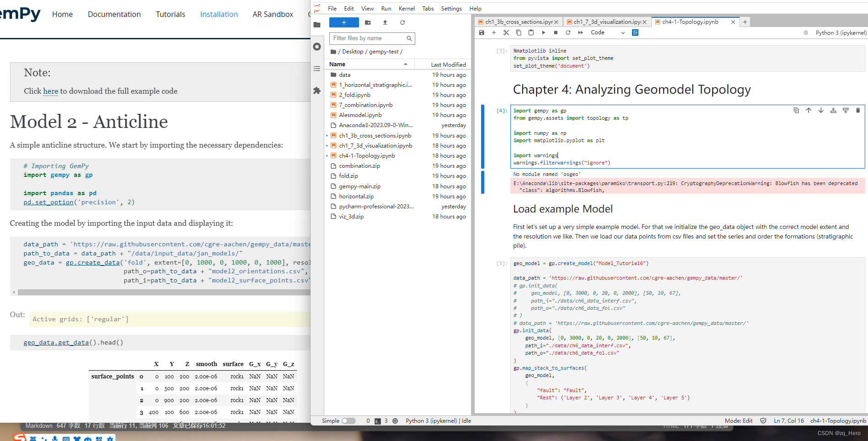The width and height of the screenshot is (868, 441).
Task: Open the Edit menu
Action: click(x=349, y=9)
